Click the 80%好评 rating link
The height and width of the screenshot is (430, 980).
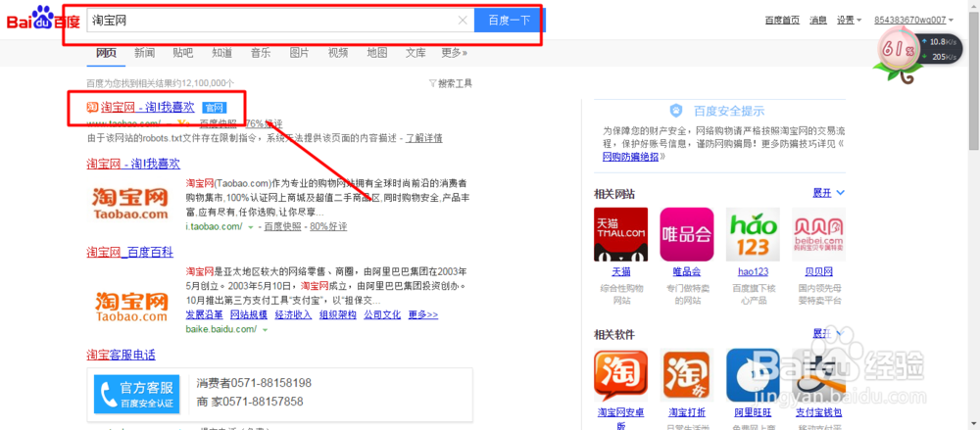click(x=328, y=226)
